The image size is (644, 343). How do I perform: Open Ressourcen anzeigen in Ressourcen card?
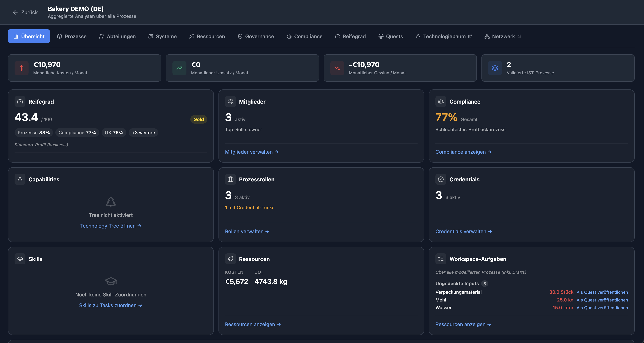[253, 324]
